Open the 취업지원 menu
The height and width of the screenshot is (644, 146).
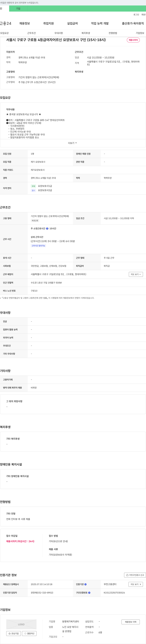click(49, 23)
